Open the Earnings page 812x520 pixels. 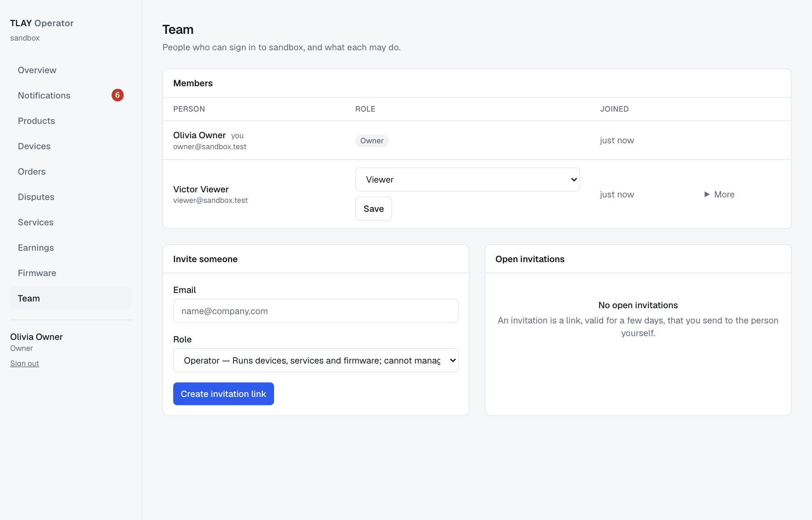71,248
